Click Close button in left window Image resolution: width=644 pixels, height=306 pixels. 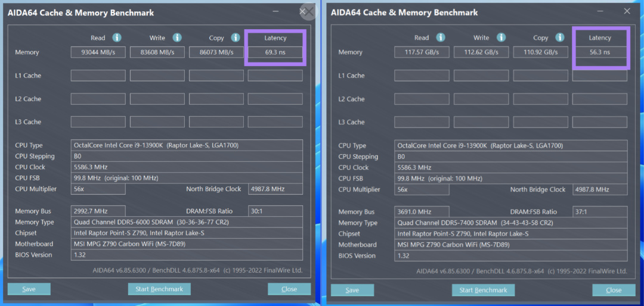(289, 289)
